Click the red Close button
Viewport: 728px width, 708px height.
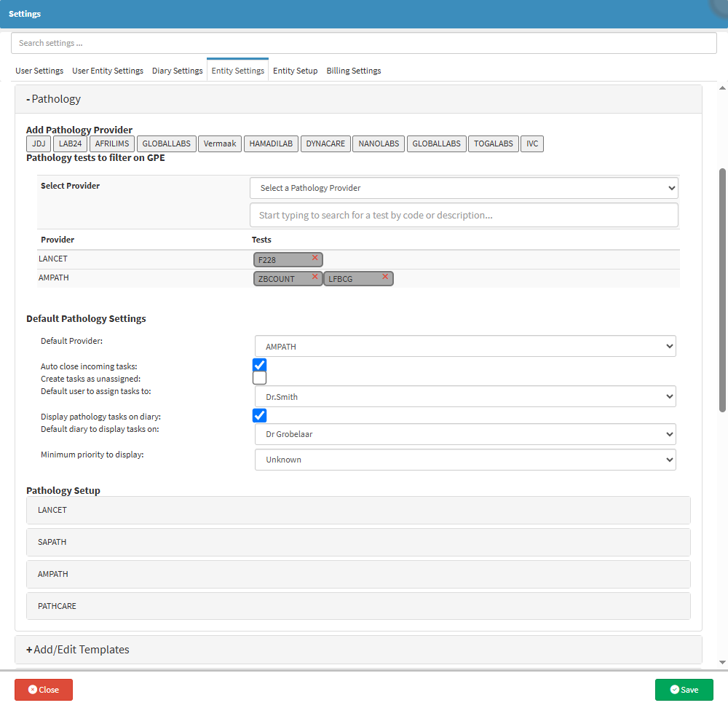click(44, 690)
